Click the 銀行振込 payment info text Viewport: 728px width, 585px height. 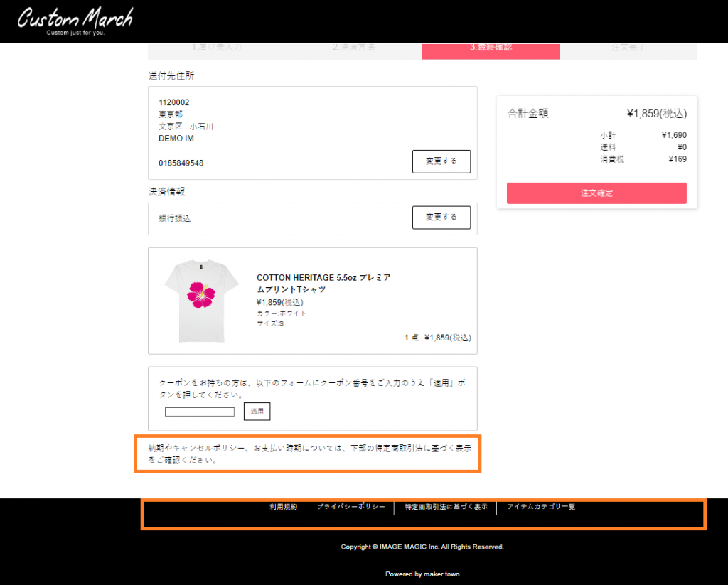(175, 218)
